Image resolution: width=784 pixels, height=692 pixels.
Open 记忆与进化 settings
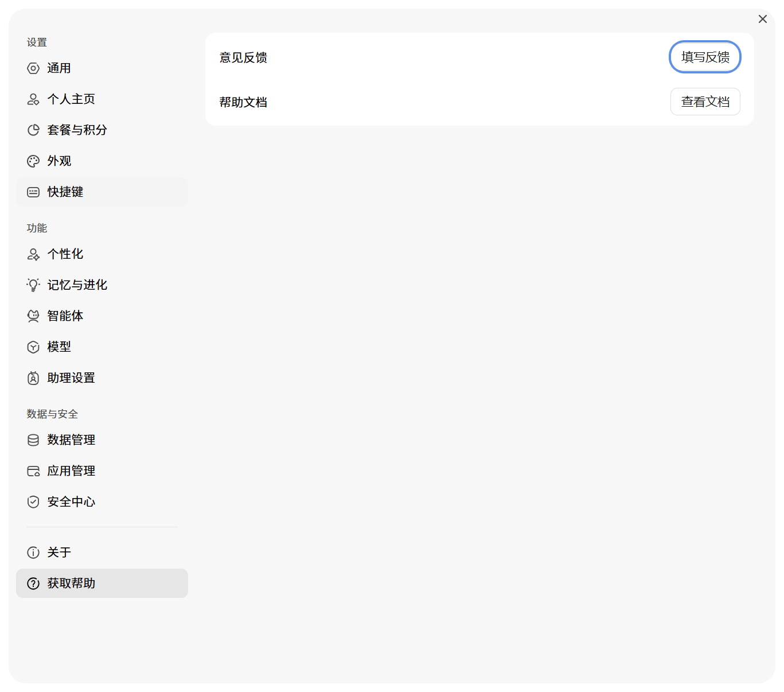tap(102, 285)
